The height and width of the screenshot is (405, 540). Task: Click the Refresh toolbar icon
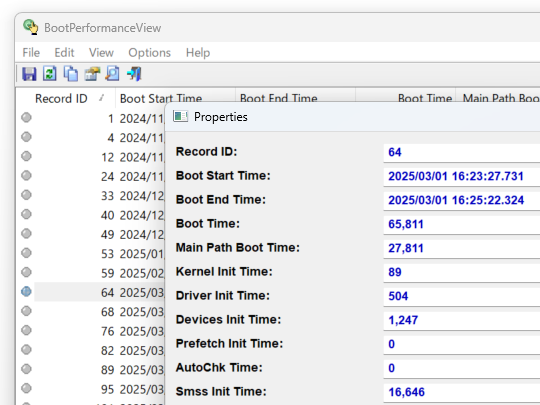[x=50, y=74]
